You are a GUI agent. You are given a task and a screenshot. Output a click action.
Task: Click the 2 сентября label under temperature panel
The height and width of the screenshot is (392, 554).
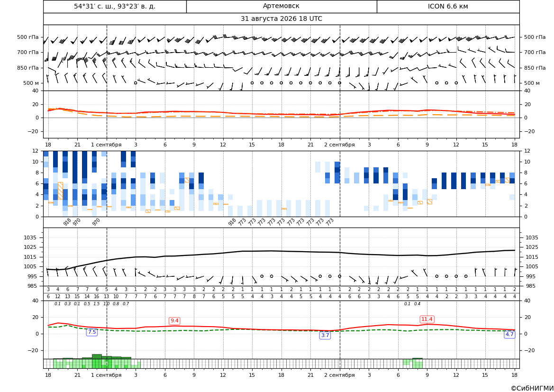click(339, 145)
